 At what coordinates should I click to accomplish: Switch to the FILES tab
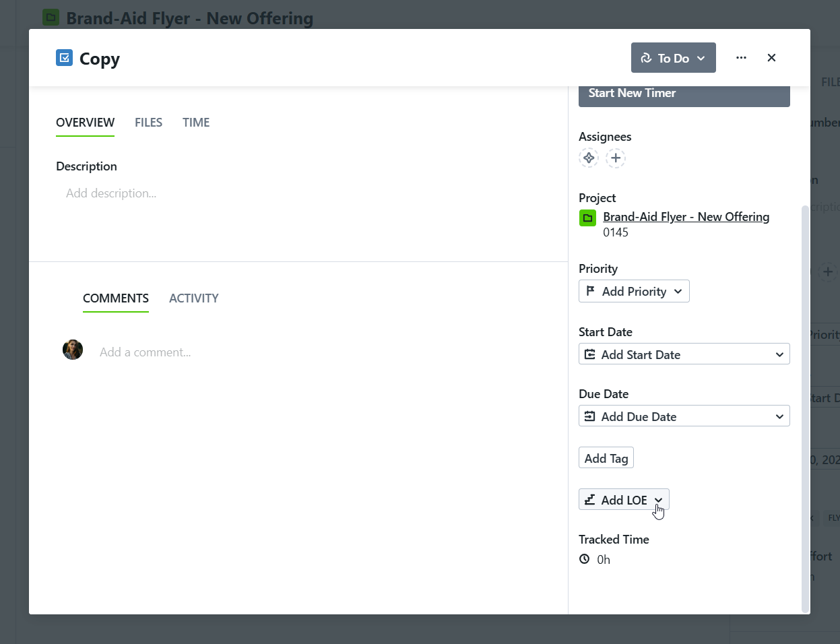click(148, 123)
